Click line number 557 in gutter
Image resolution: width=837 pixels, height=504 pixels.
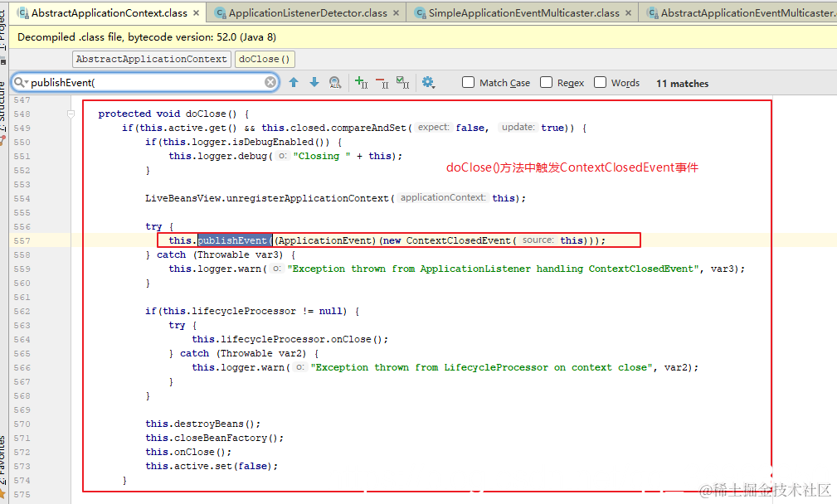tap(22, 240)
